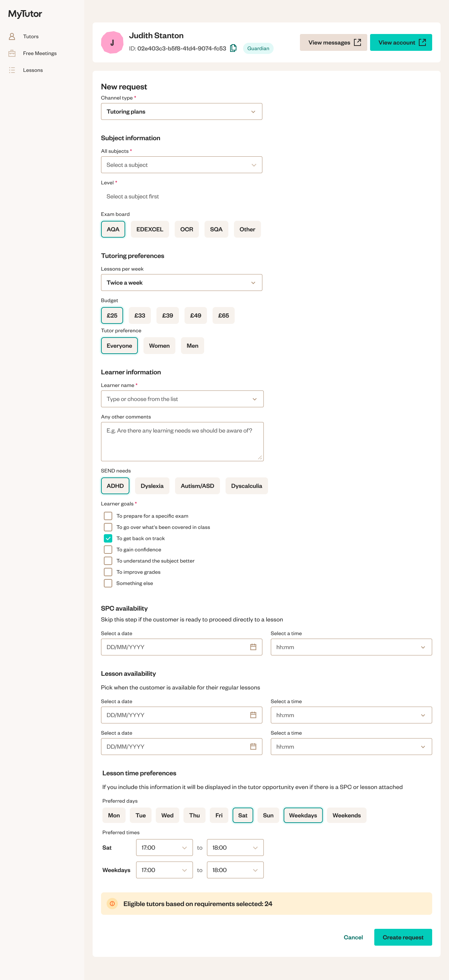Image resolution: width=449 pixels, height=980 pixels.
Task: Open Lessons via the list icon in sidebar
Action: tap(12, 70)
